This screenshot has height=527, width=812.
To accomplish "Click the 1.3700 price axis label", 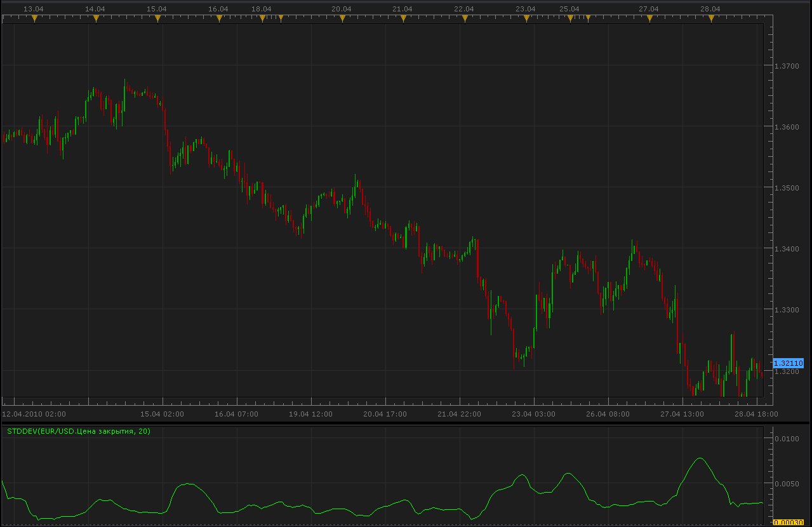I will 788,66.
